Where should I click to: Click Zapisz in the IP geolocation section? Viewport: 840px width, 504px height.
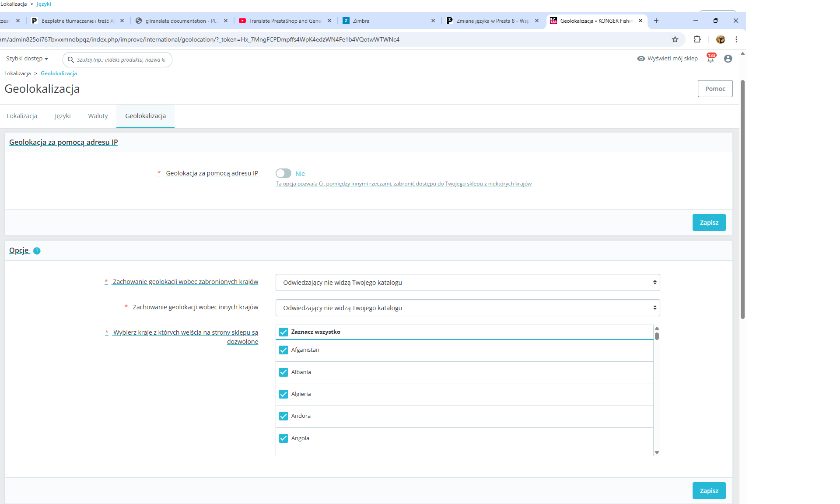click(709, 223)
